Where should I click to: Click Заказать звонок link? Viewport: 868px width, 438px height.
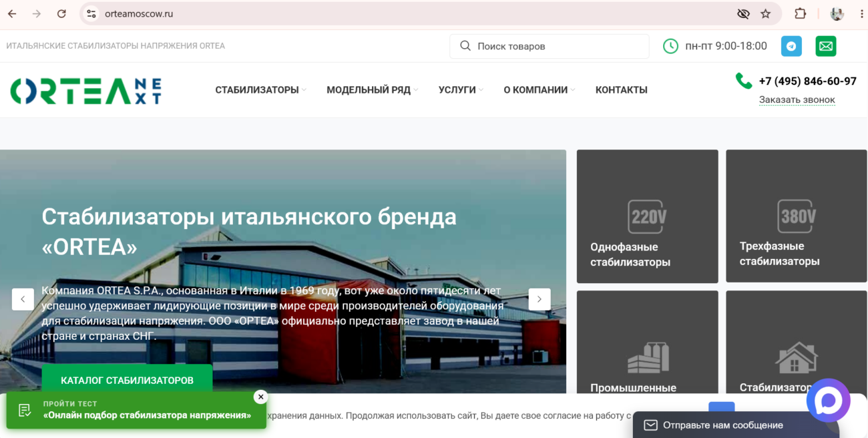tap(797, 99)
